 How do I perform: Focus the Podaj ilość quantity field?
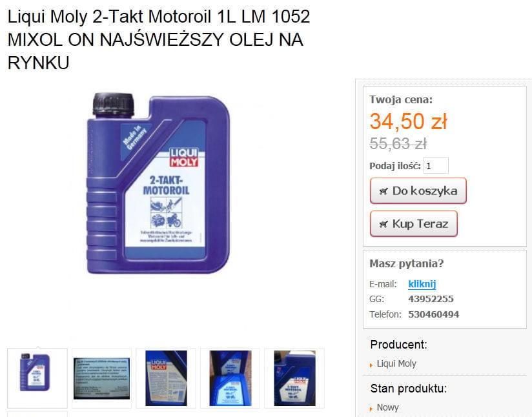[x=436, y=166]
